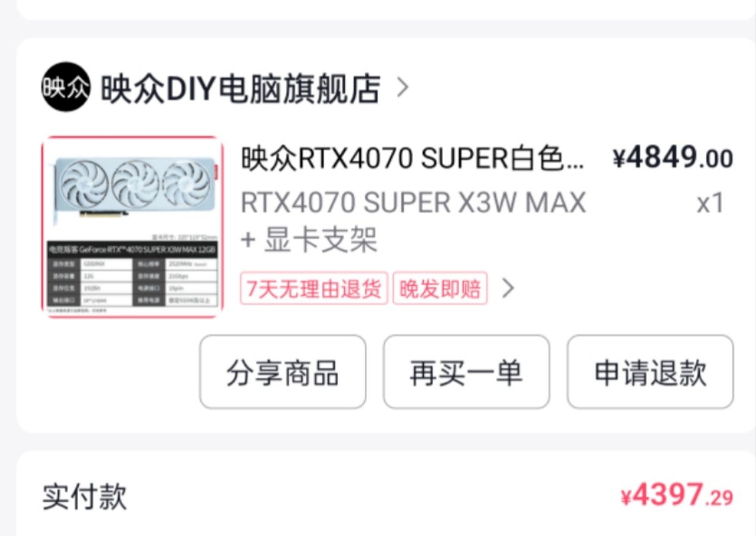Click the 申请退款 button
Image resolution: width=756 pixels, height=536 pixels.
click(x=650, y=372)
